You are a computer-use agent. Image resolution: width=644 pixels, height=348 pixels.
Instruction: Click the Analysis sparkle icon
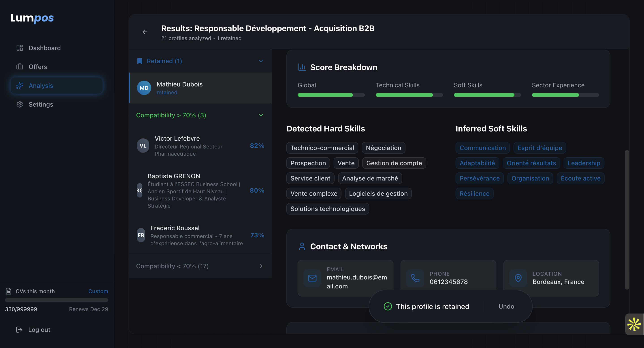tap(19, 85)
